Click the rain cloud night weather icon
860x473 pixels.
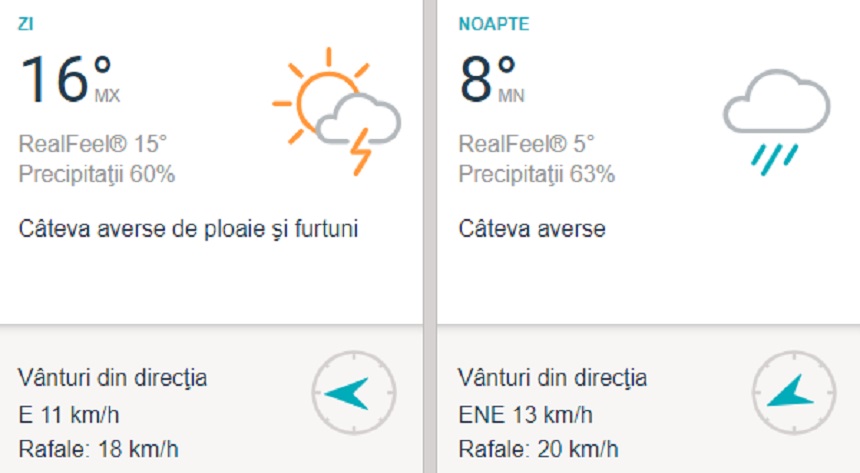[x=777, y=118]
